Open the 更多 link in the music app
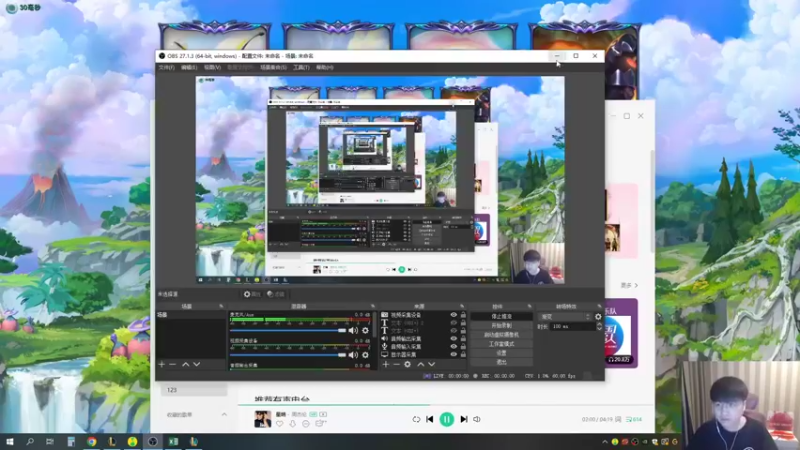The image size is (800, 450). click(629, 285)
